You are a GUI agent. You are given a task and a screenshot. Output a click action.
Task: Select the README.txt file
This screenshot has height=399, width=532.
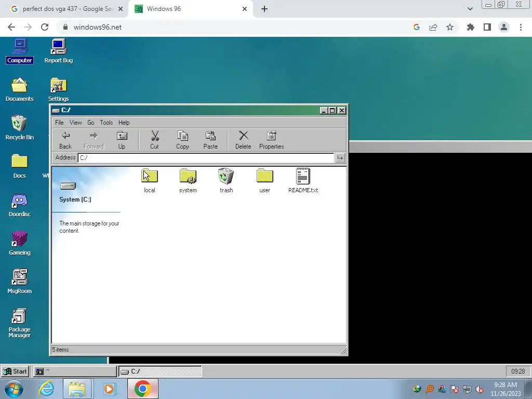pos(303,180)
